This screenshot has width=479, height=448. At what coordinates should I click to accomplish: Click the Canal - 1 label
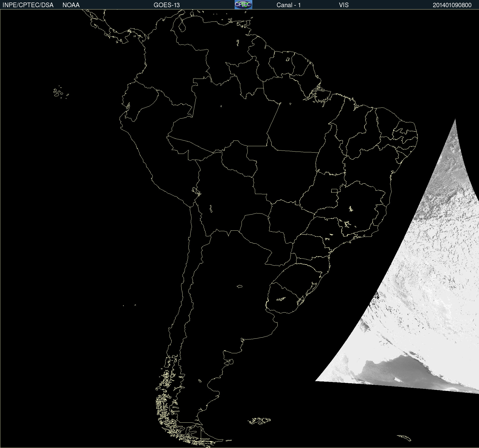point(288,5)
